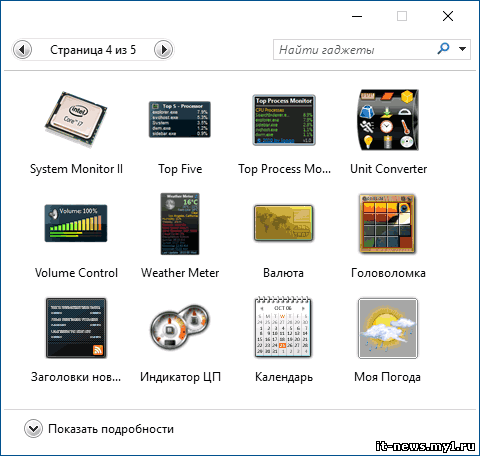Go to the next gadgets page
The image size is (480, 456).
pos(163,50)
